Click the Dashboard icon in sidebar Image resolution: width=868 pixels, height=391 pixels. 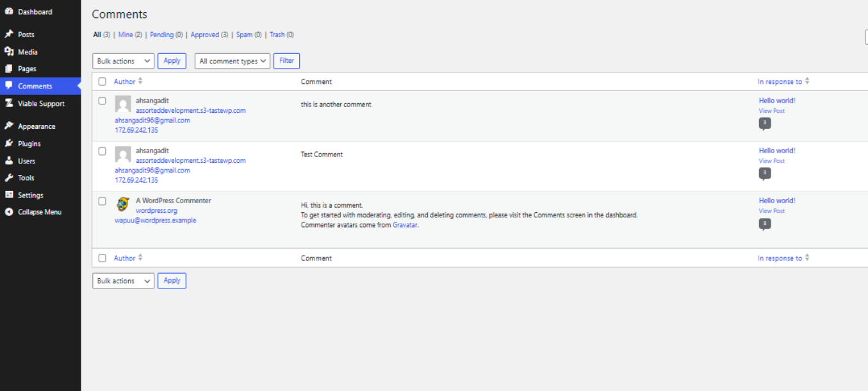pos(9,12)
